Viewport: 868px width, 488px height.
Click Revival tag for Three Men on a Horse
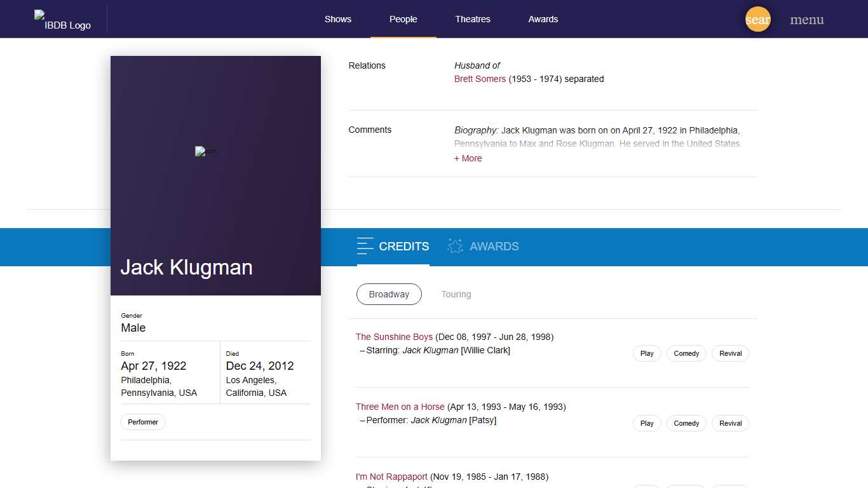click(x=730, y=423)
